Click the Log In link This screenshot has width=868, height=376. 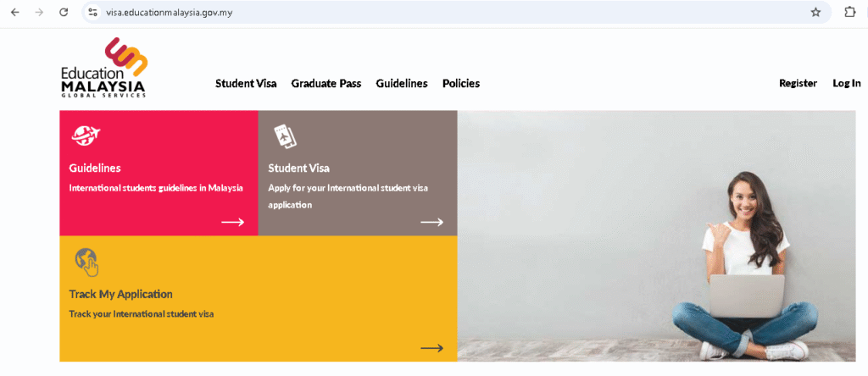click(x=847, y=84)
